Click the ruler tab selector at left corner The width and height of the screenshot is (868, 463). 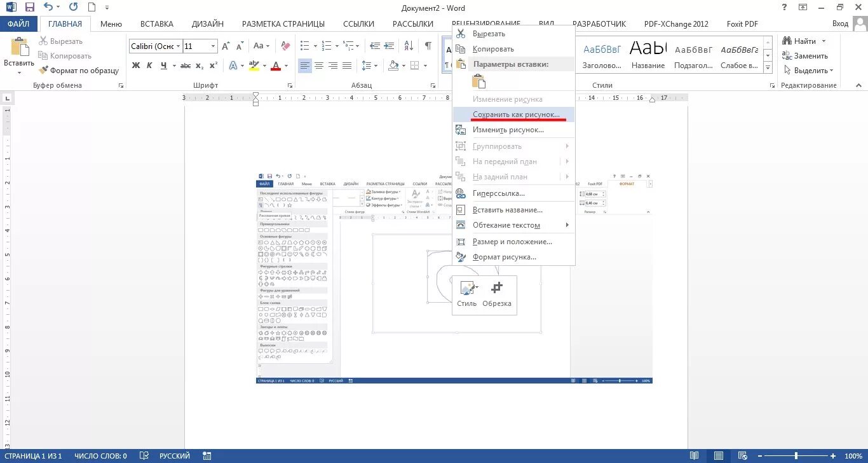coord(8,98)
